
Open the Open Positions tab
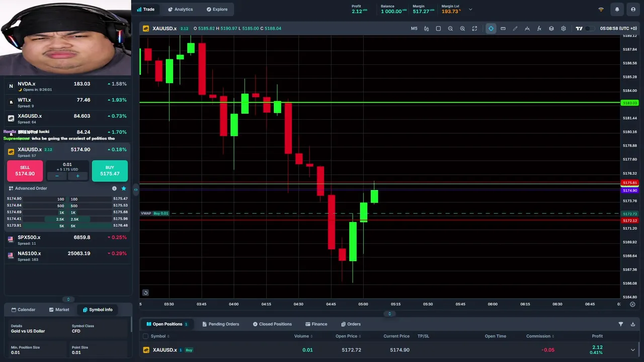[x=167, y=324]
